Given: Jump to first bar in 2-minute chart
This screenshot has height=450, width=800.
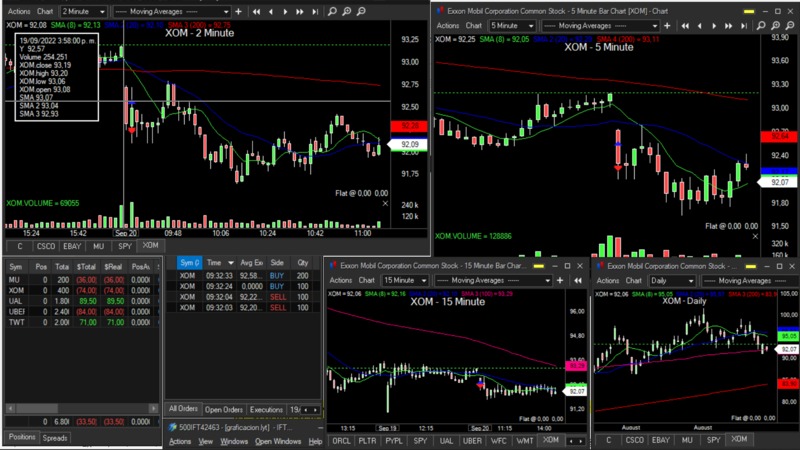Looking at the screenshot, I should (257, 11).
